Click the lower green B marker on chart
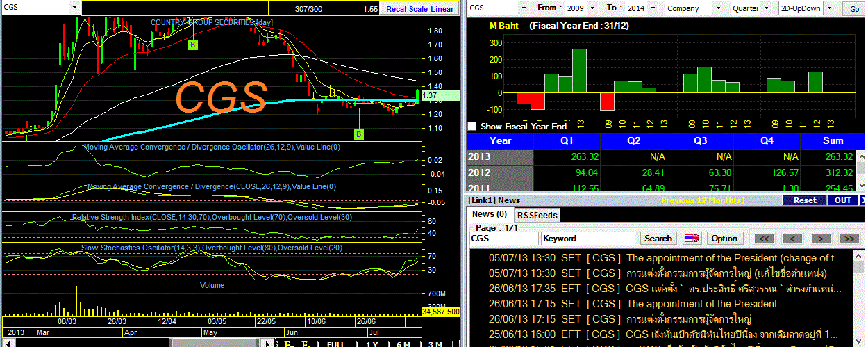The image size is (868, 347). [359, 134]
